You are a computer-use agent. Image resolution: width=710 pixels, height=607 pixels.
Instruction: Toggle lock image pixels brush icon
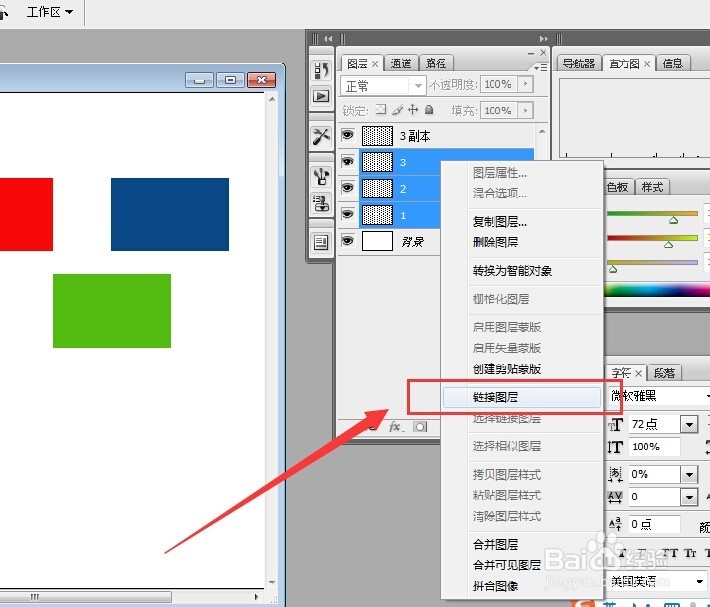click(x=397, y=110)
